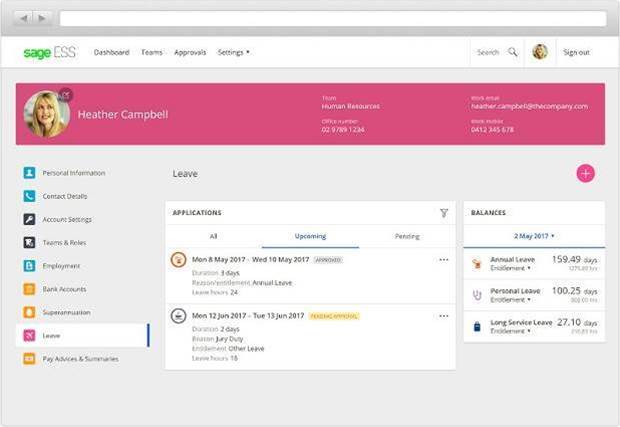Click the browser forward arrow
Screen dimensions: 620x427
(42, 18)
